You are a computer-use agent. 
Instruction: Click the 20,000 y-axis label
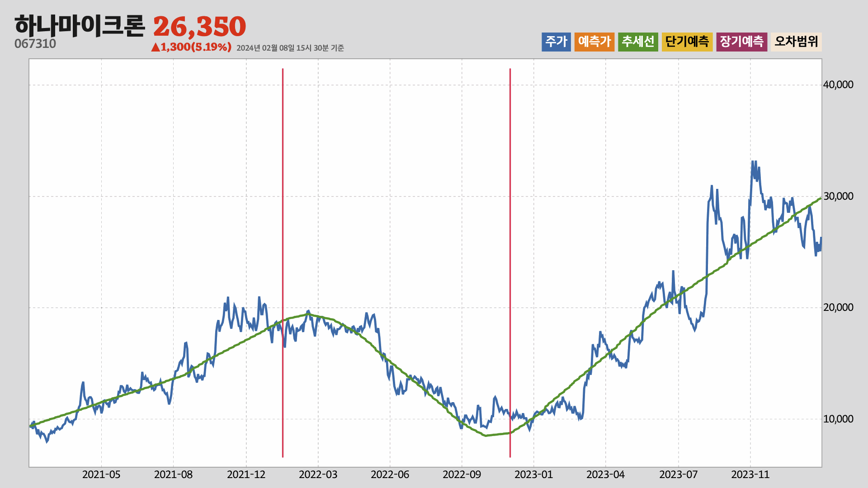click(838, 307)
